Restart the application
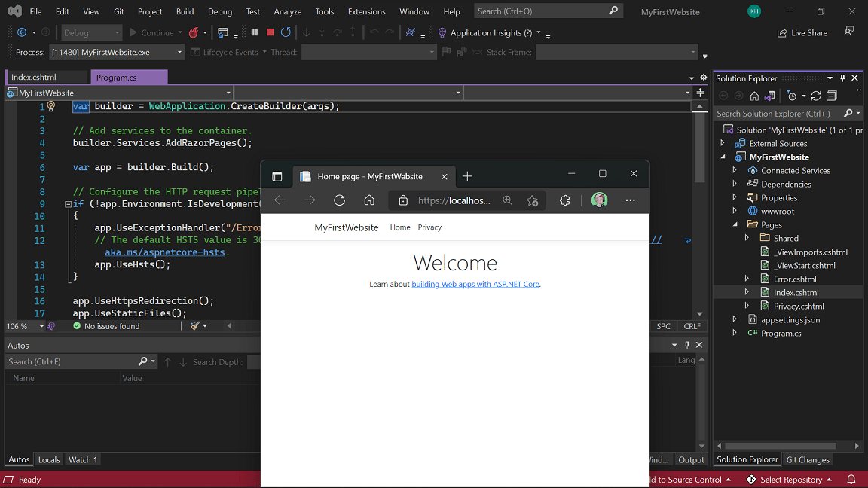The image size is (868, 488). pos(286,32)
